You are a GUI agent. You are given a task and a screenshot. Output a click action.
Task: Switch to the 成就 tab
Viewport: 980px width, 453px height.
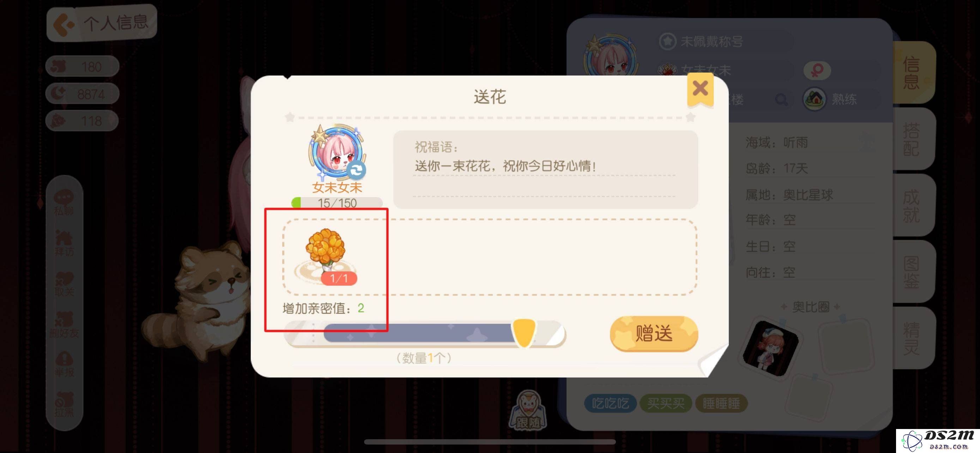pyautogui.click(x=912, y=206)
